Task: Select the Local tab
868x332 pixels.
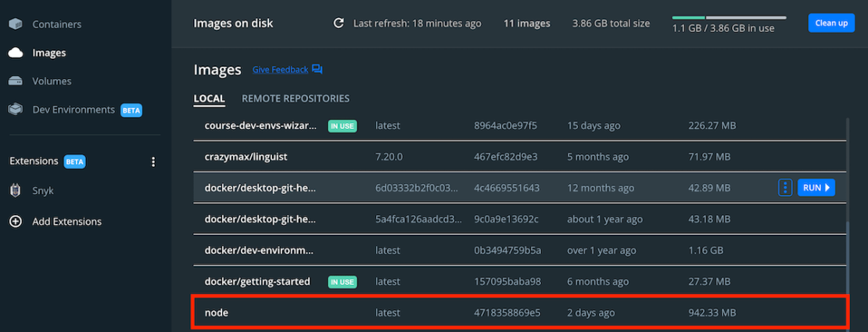Action: [209, 99]
